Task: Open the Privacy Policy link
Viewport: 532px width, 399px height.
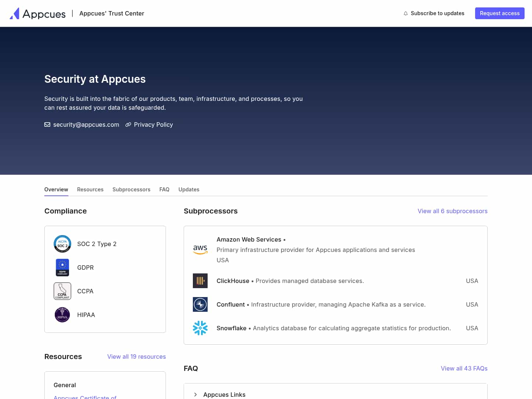Action: pos(153,125)
